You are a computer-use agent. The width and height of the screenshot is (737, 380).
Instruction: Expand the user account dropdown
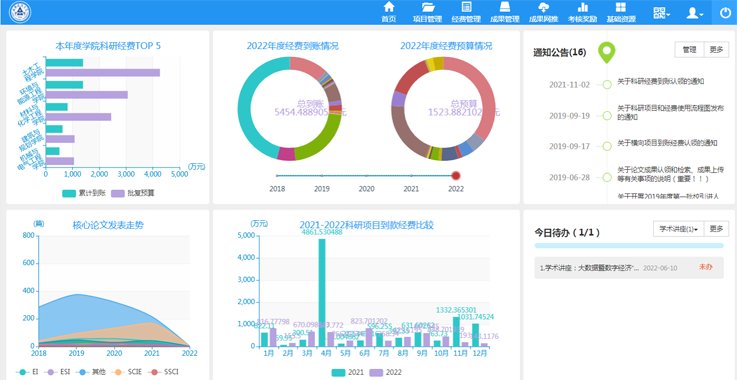coord(695,13)
